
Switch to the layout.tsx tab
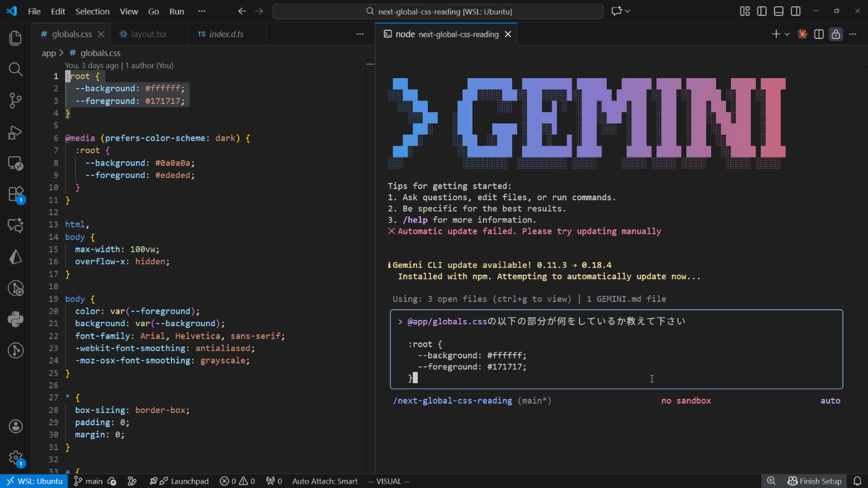coord(149,34)
